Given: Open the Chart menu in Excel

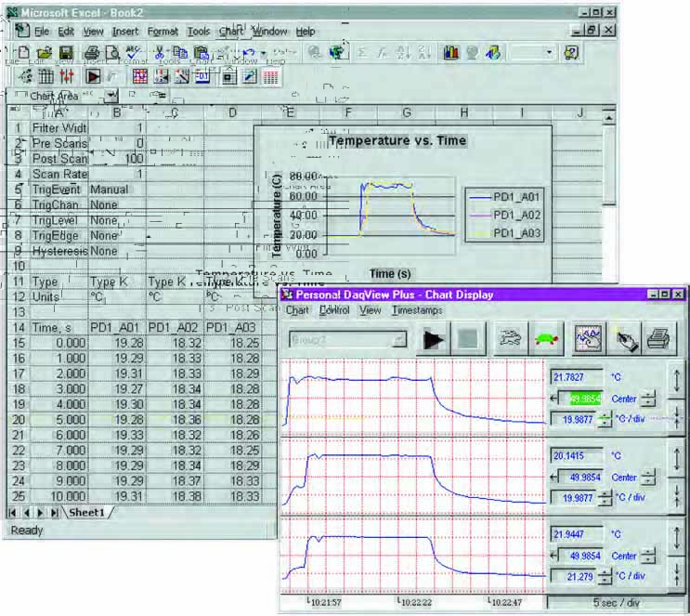Looking at the screenshot, I should [231, 32].
